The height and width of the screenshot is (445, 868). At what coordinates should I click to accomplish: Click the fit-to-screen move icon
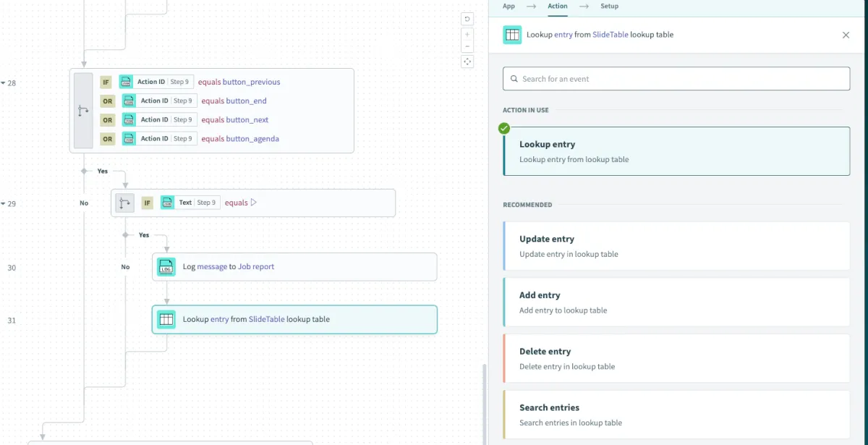[x=467, y=62]
